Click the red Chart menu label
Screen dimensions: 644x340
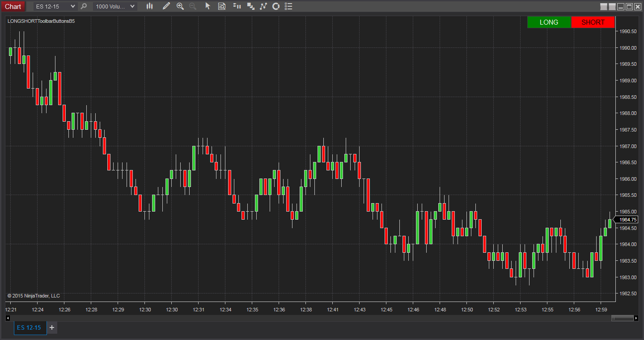pyautogui.click(x=13, y=6)
